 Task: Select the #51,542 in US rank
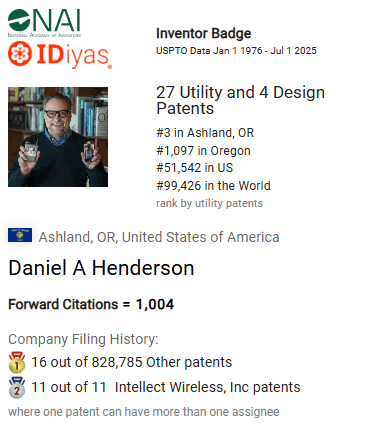195,168
